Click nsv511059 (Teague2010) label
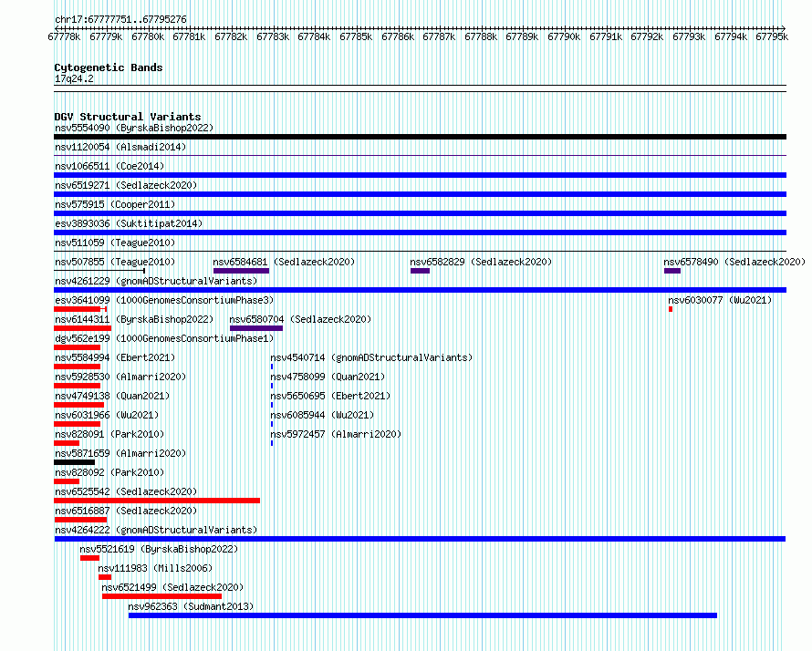Image resolution: width=812 pixels, height=651 pixels. (x=115, y=243)
